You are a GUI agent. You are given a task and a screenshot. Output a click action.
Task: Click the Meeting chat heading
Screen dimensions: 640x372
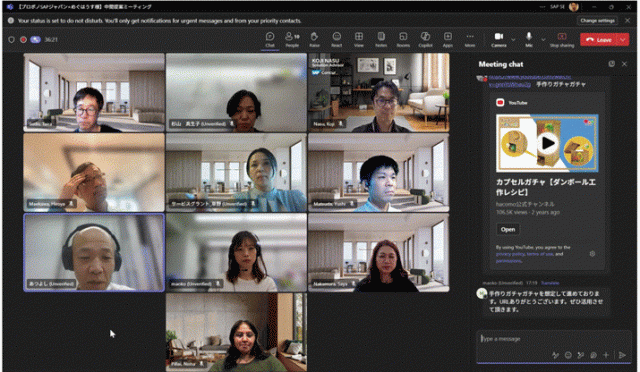(x=501, y=64)
